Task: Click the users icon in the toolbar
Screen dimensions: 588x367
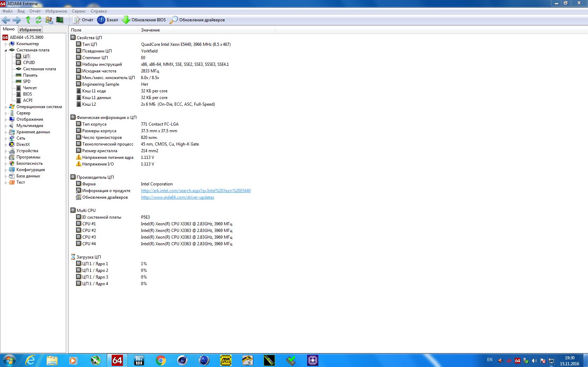Action: (49, 20)
